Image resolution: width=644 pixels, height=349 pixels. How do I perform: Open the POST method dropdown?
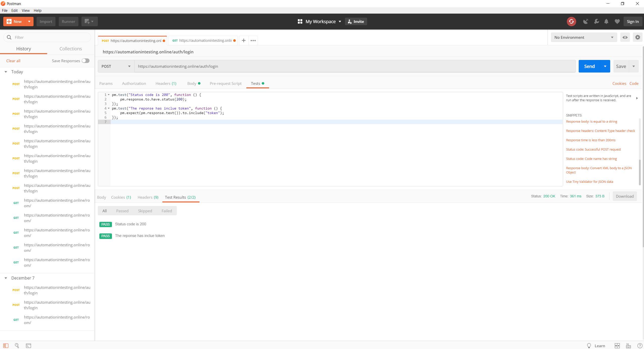[116, 66]
